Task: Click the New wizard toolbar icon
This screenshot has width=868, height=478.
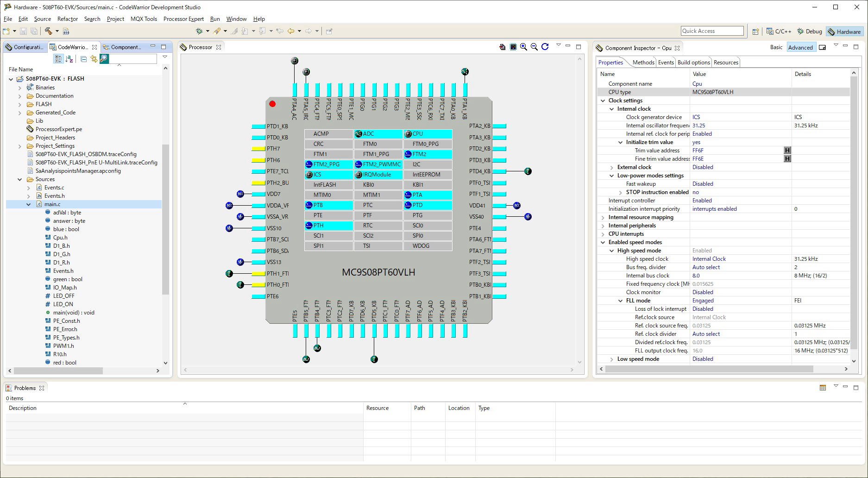Action: click(6, 31)
